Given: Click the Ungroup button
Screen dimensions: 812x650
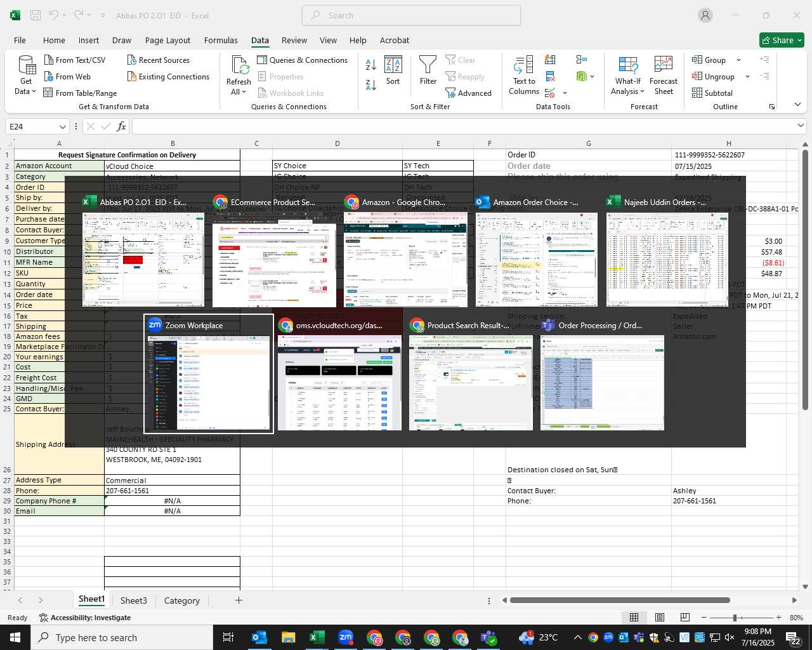Looking at the screenshot, I should (x=714, y=76).
